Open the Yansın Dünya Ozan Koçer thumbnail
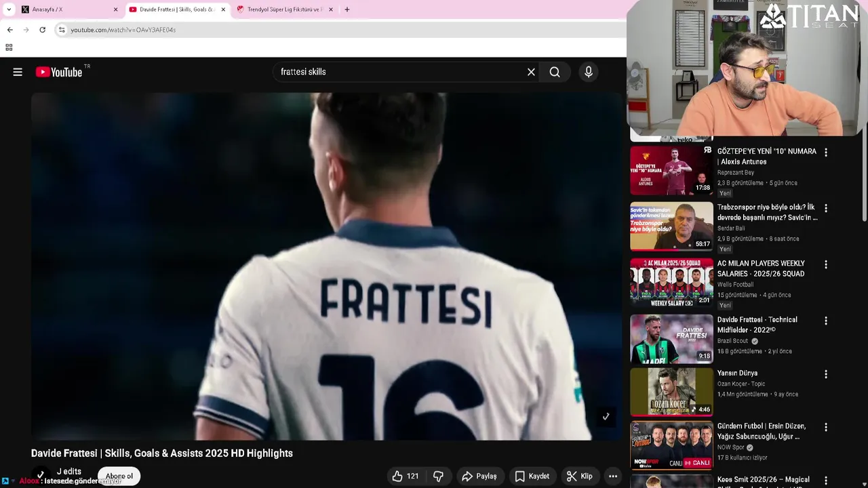Image resolution: width=868 pixels, height=488 pixels. [x=671, y=392]
